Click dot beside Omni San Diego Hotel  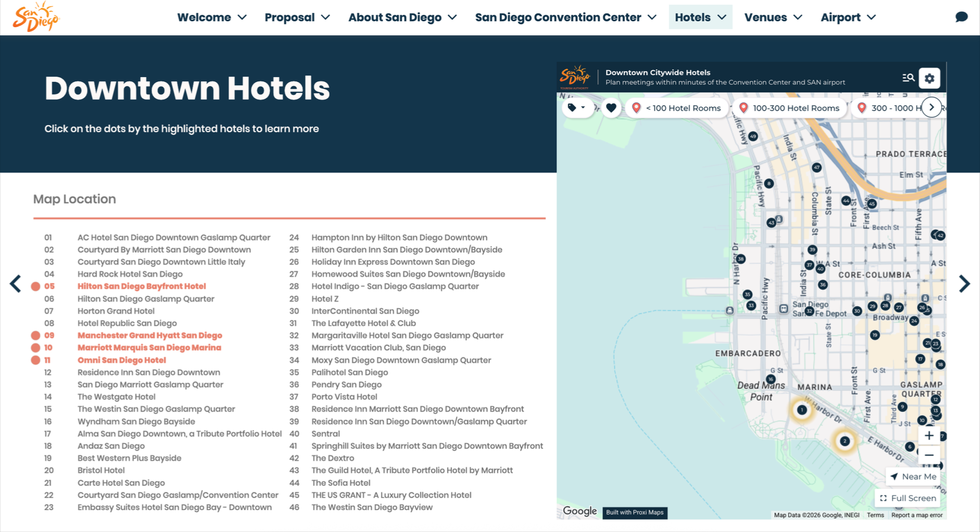36,360
